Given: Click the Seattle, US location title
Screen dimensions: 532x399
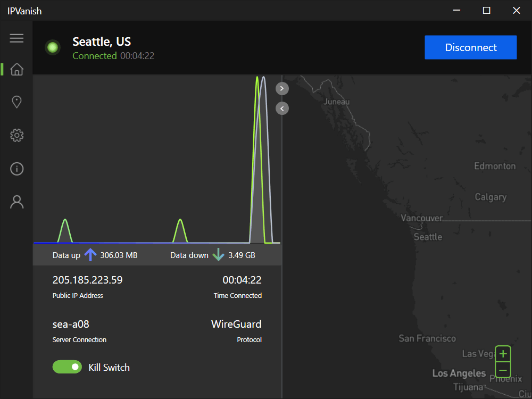Looking at the screenshot, I should [x=102, y=41].
